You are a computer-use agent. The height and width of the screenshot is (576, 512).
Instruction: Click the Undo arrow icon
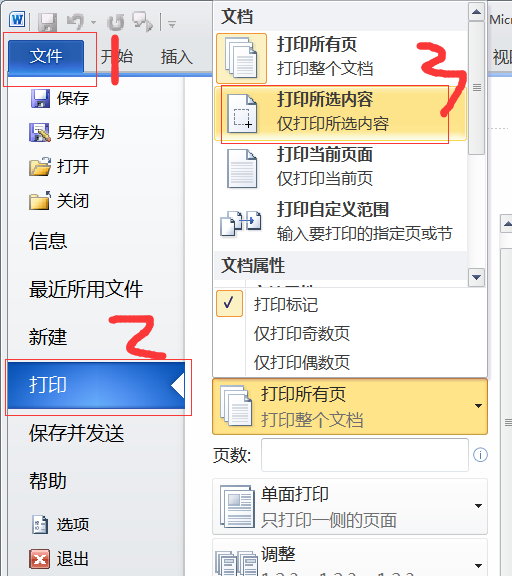(x=75, y=22)
